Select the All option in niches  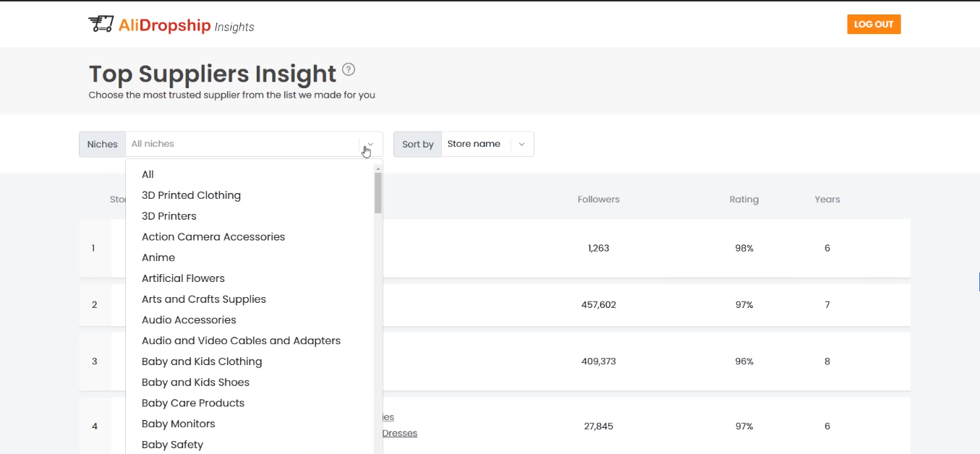[148, 174]
